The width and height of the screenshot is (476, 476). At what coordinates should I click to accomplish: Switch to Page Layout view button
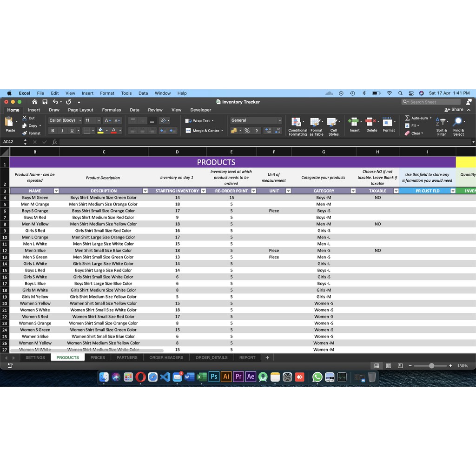[x=389, y=366]
